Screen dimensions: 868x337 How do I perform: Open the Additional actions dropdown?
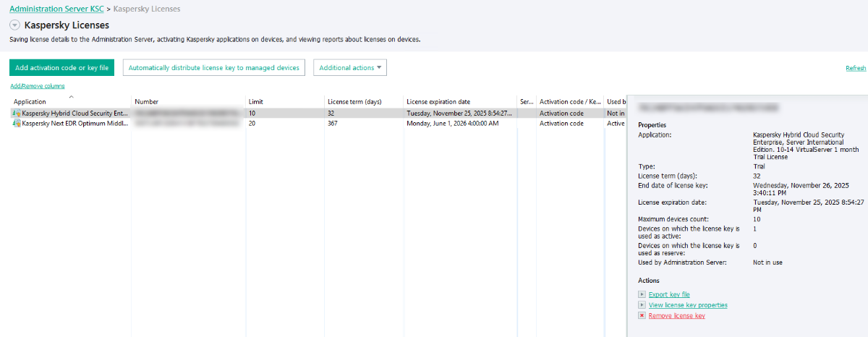(350, 67)
